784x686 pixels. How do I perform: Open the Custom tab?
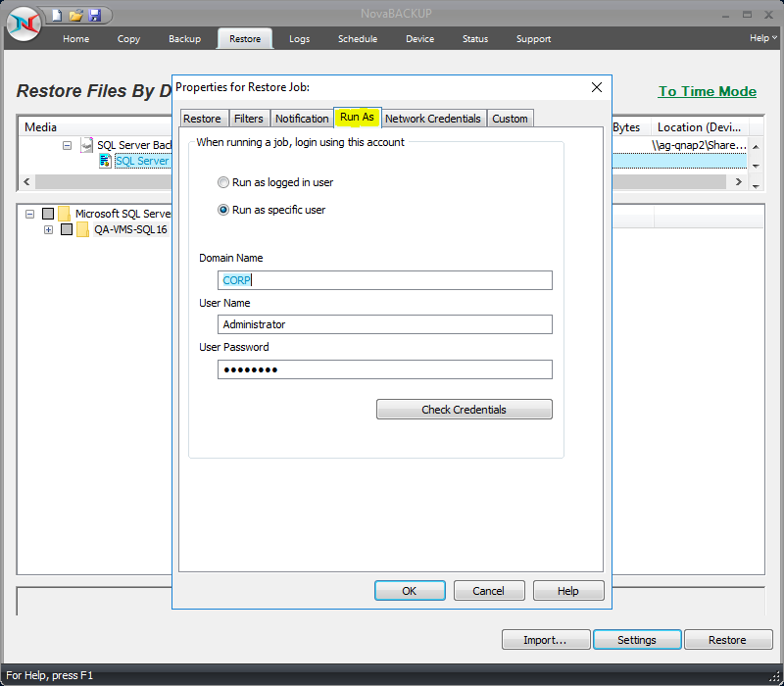[x=510, y=119]
